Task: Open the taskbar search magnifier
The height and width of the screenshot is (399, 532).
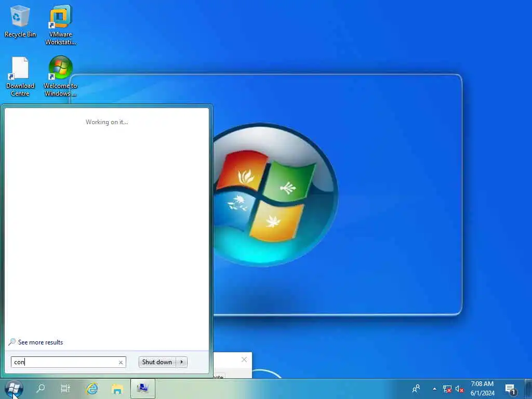Action: pyautogui.click(x=41, y=389)
